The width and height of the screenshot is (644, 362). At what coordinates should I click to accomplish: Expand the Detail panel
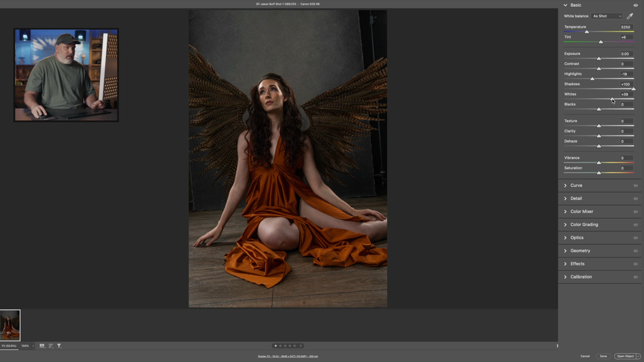[x=565, y=199]
